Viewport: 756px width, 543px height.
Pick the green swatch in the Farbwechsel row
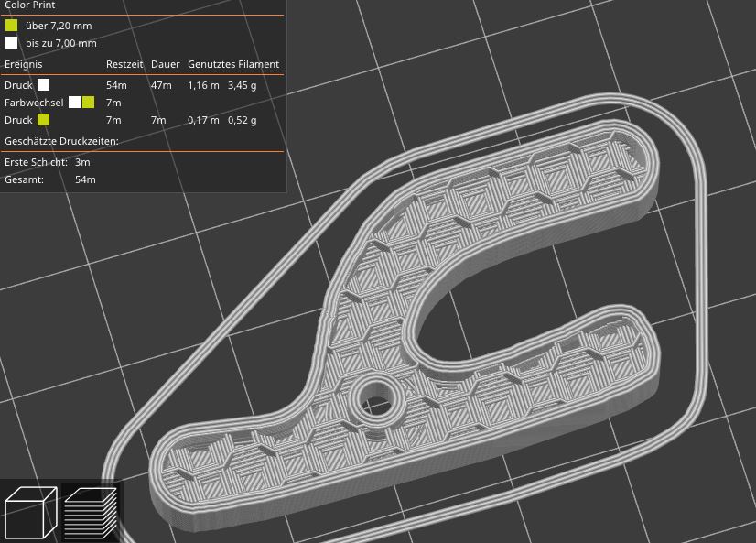tap(88, 103)
